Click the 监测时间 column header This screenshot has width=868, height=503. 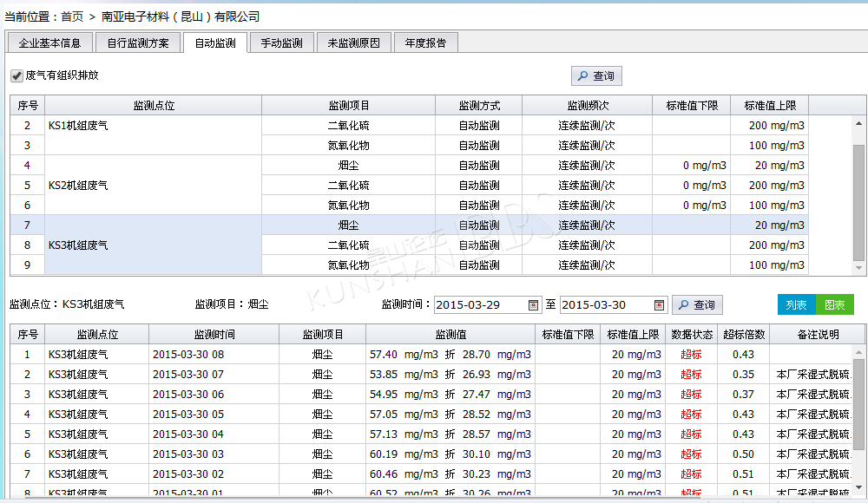(x=214, y=334)
